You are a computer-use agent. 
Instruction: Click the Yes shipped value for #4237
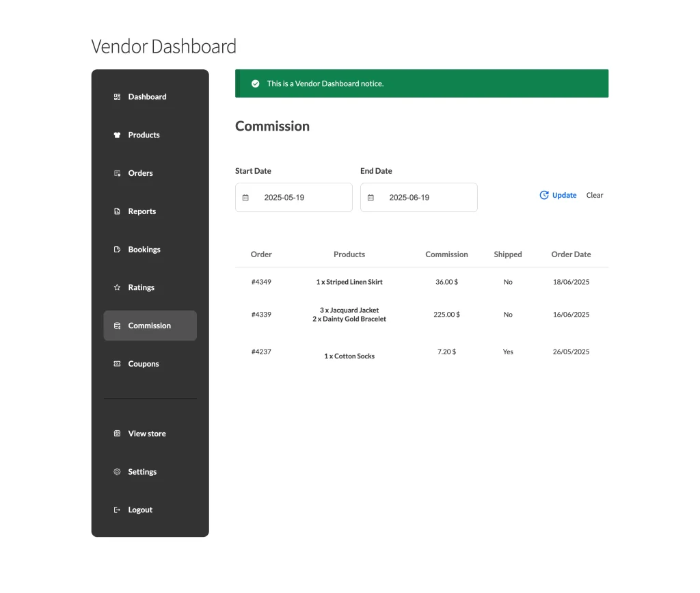click(x=508, y=352)
